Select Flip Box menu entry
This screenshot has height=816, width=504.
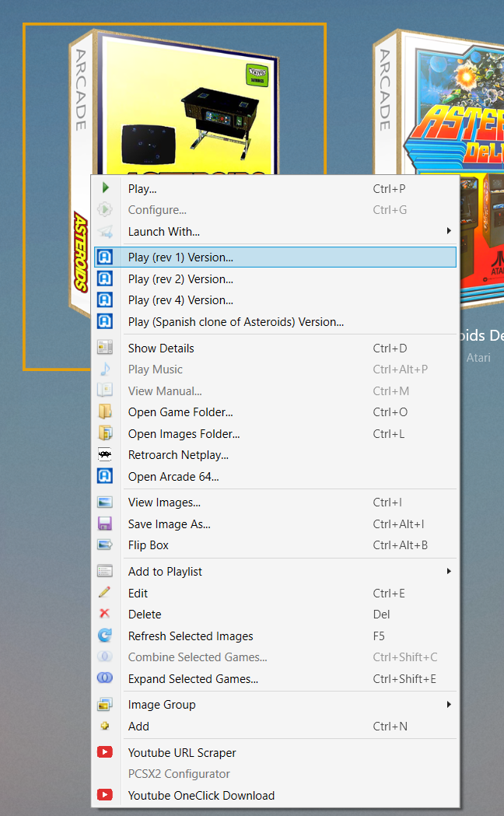click(275, 545)
